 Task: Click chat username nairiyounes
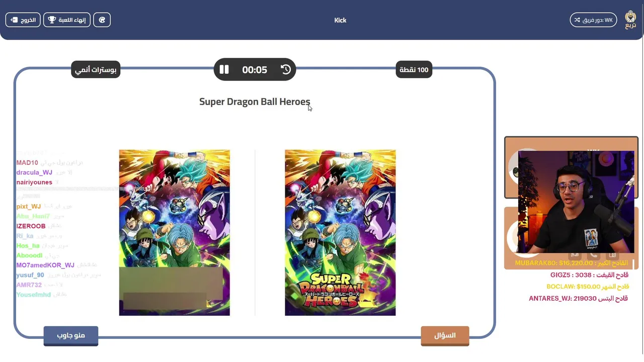(34, 182)
